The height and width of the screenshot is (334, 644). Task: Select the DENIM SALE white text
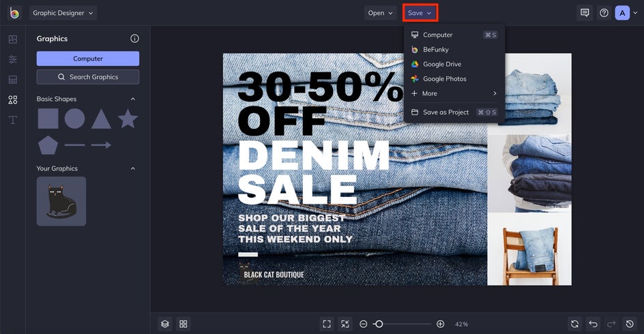[x=313, y=172]
